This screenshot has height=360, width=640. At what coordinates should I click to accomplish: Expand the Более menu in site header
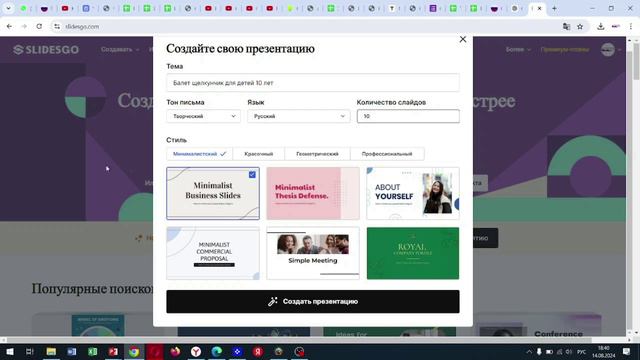tap(518, 49)
